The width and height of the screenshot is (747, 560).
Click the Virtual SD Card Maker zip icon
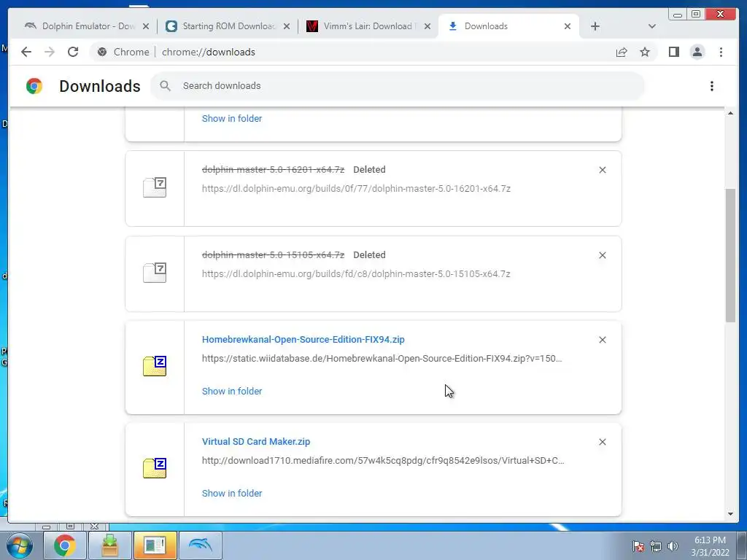click(x=155, y=468)
